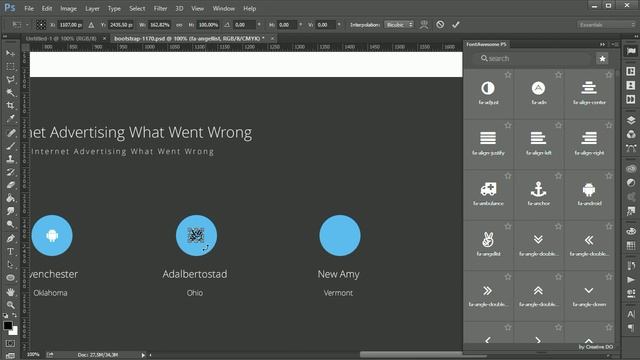640x360 pixels.
Task: Open the Filter menu
Action: tap(160, 8)
